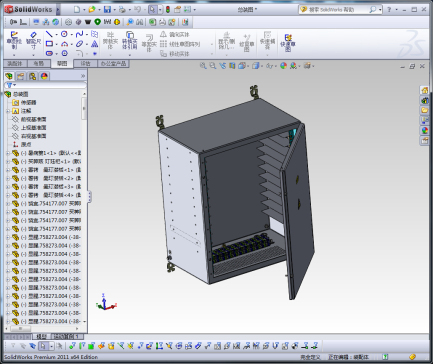Click the Zoom to Fit icon above viewport

pos(203,66)
